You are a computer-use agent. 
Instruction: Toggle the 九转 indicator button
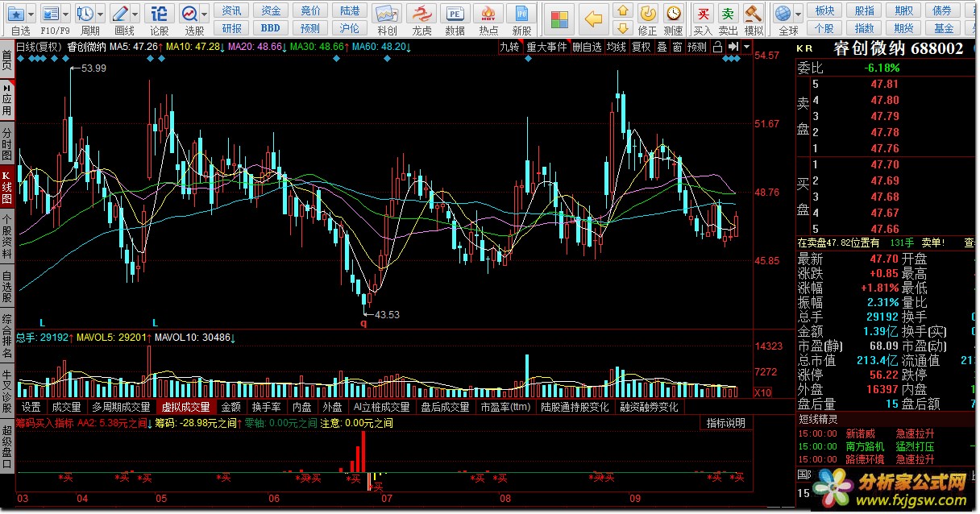(x=509, y=47)
